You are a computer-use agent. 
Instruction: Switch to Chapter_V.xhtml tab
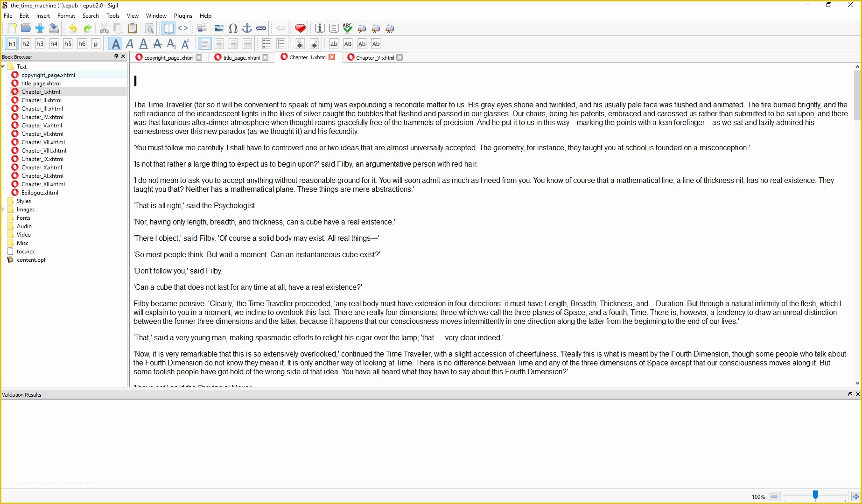pyautogui.click(x=375, y=57)
